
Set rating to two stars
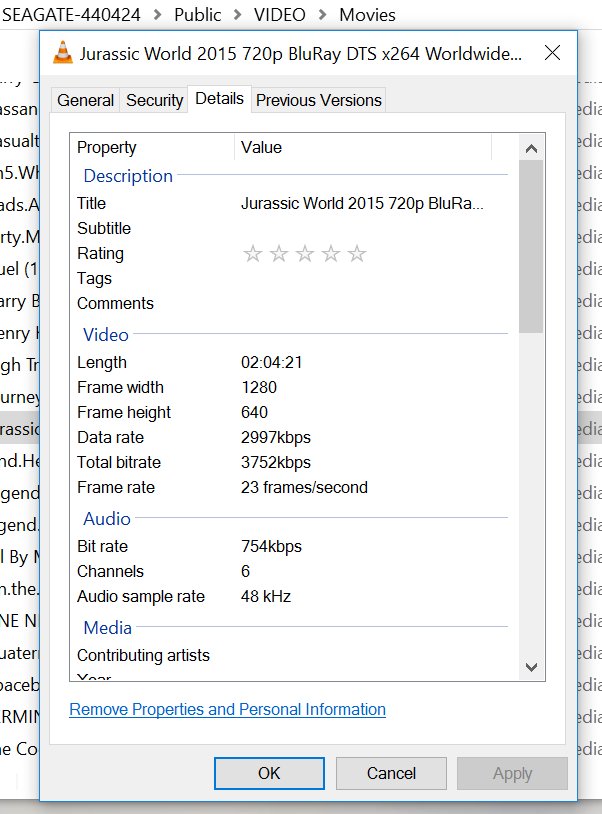click(x=279, y=254)
